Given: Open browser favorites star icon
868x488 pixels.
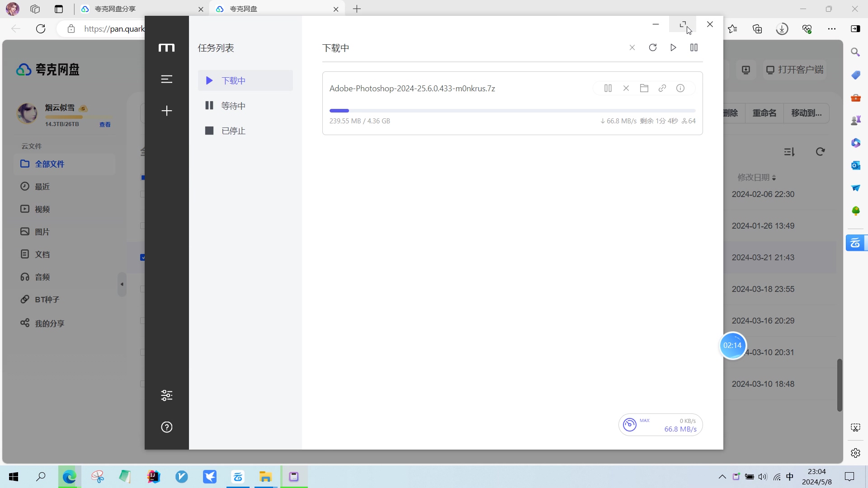Looking at the screenshot, I should coord(733,29).
